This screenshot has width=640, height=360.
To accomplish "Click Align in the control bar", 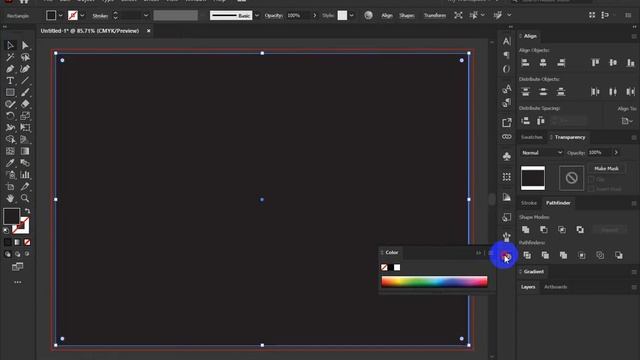I will 387,16.
